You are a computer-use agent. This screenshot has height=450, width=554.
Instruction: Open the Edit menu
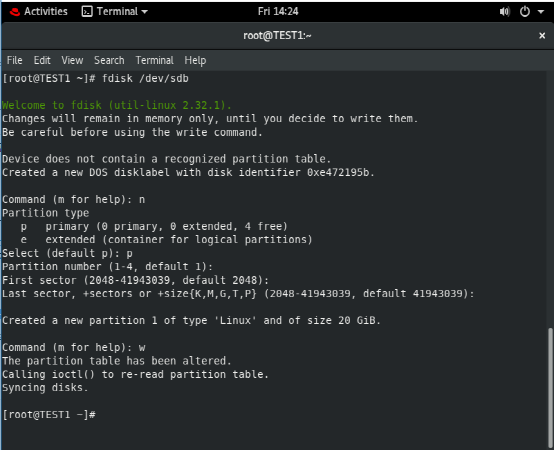coord(42,60)
